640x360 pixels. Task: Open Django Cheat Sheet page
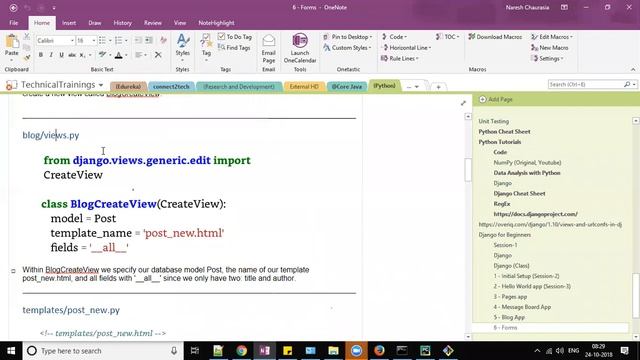pos(519,193)
